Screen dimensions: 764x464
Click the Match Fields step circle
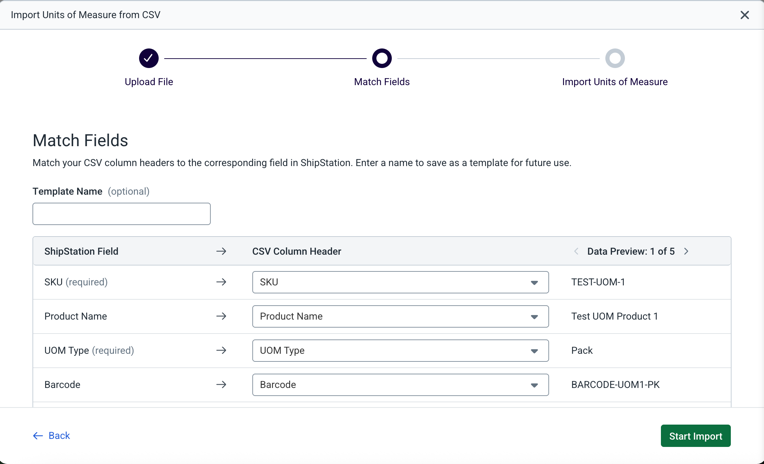coord(382,58)
